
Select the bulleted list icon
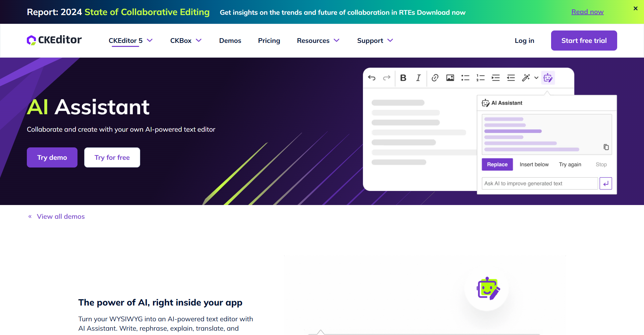click(465, 78)
